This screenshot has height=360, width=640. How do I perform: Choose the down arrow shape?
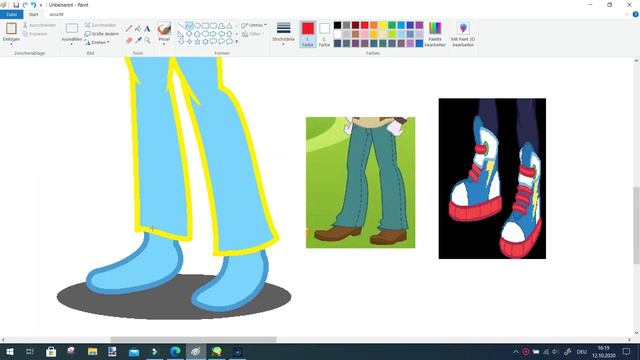[181, 42]
